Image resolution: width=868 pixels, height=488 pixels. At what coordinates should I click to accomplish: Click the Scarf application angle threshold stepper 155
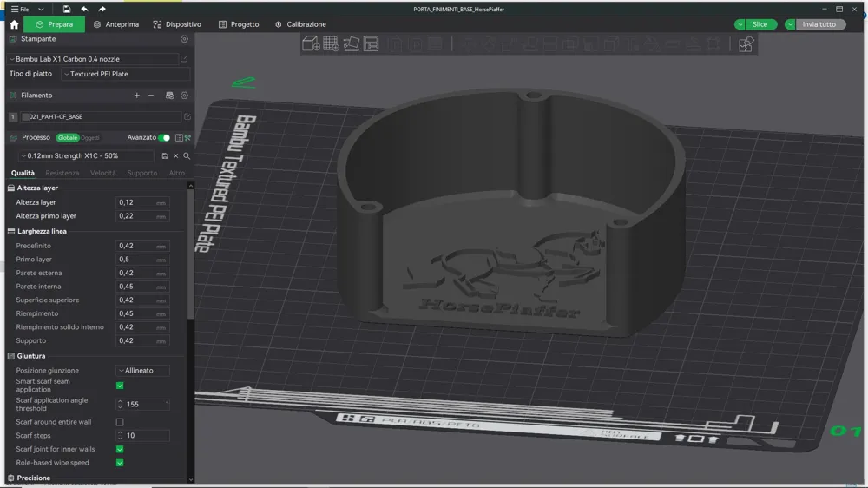pyautogui.click(x=142, y=405)
